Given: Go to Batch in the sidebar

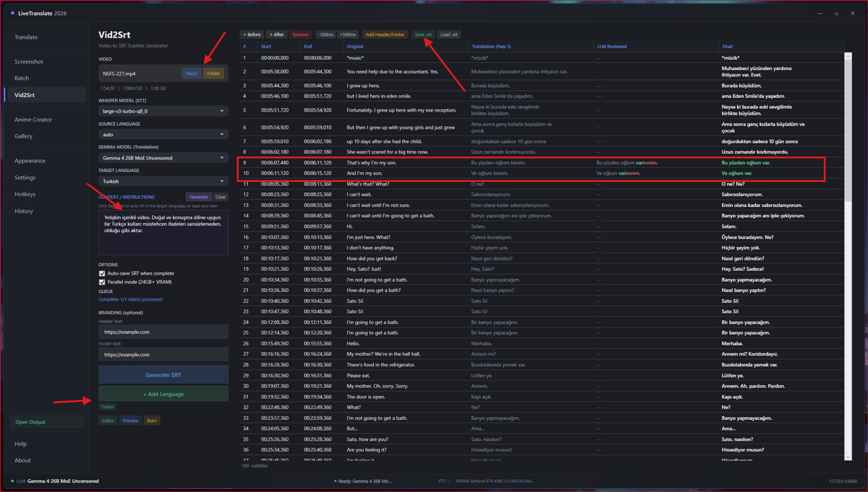Looking at the screenshot, I should pyautogui.click(x=22, y=78).
